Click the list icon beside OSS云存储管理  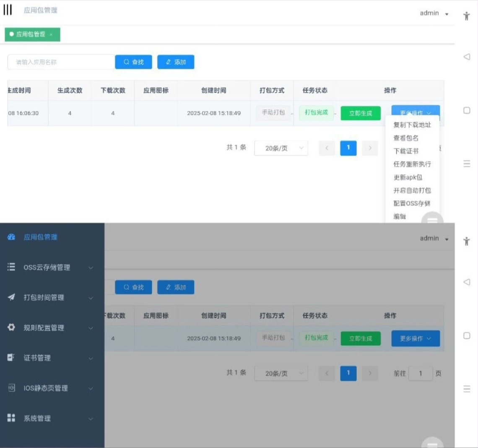(x=11, y=267)
